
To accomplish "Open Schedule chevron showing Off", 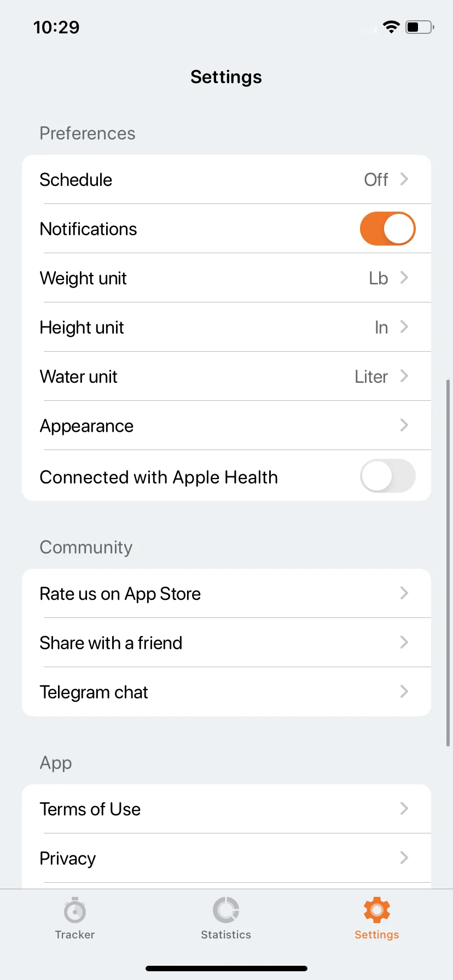I will (x=404, y=179).
